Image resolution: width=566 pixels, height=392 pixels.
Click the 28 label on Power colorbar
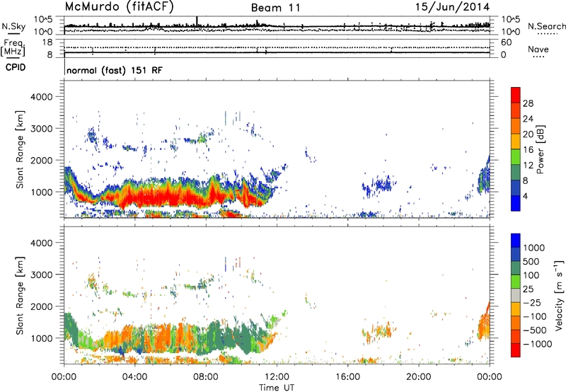[x=528, y=103]
